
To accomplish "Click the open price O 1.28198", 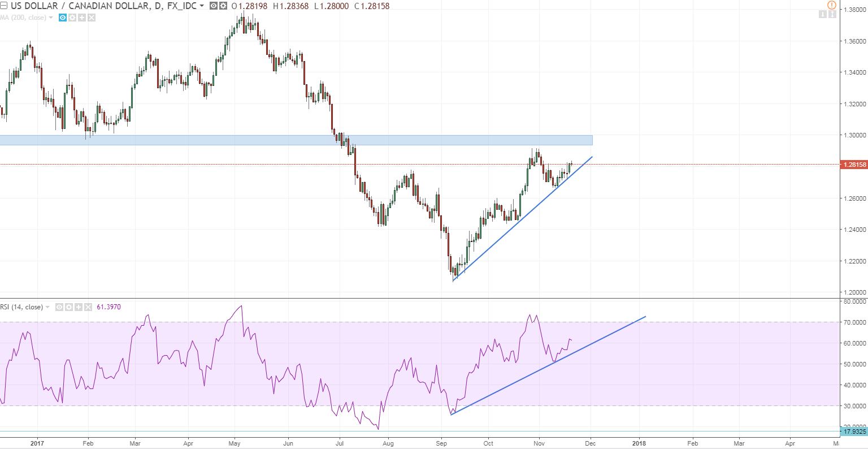I will point(249,6).
